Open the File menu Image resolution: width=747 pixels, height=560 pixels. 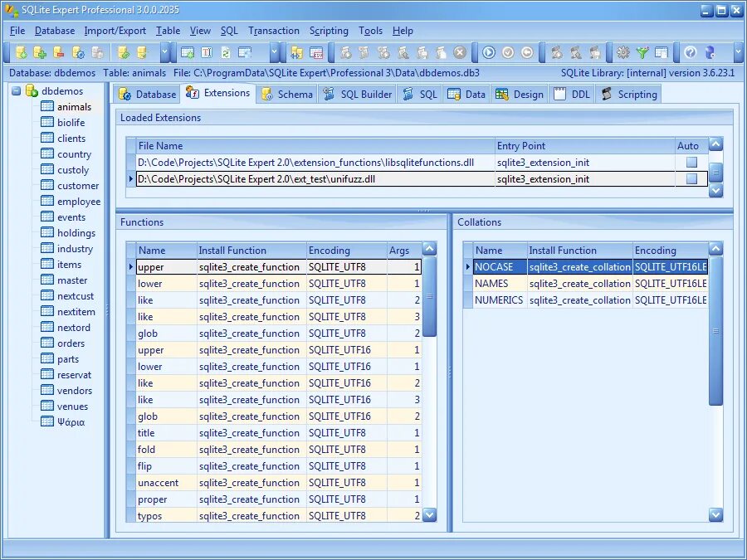pos(17,31)
